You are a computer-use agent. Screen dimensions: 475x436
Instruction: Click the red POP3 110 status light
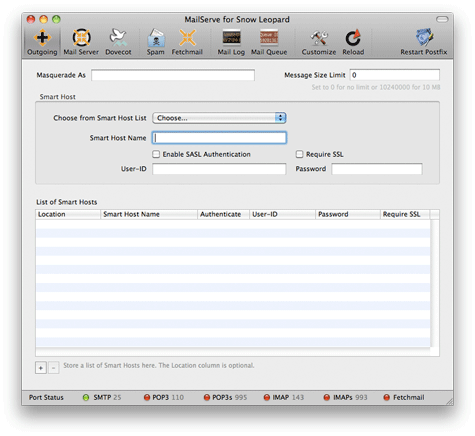(x=147, y=397)
